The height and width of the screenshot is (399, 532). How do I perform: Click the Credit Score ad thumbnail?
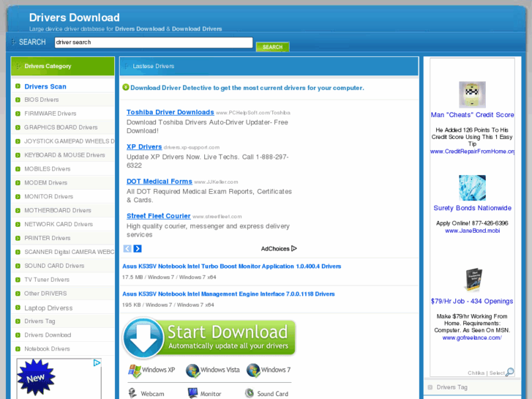(472, 94)
